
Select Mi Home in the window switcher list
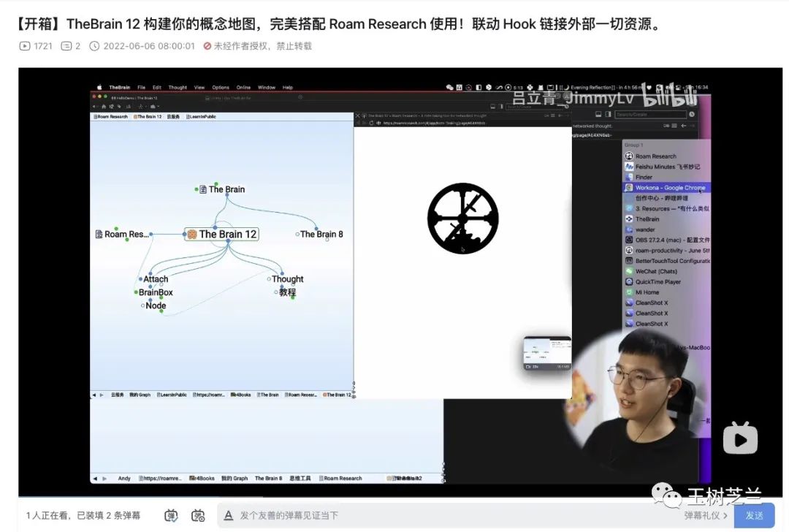[x=667, y=292]
